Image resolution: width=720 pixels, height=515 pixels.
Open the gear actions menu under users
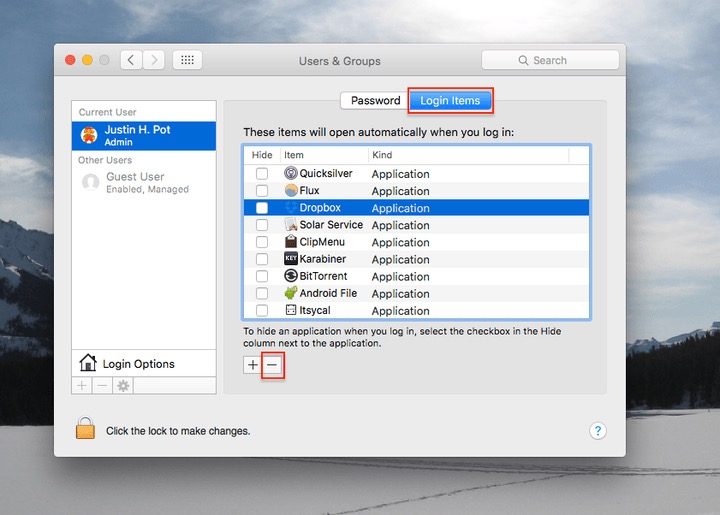124,386
